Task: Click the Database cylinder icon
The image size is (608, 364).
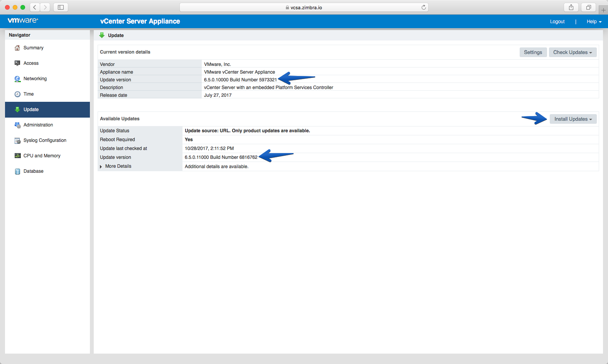Action: (17, 171)
